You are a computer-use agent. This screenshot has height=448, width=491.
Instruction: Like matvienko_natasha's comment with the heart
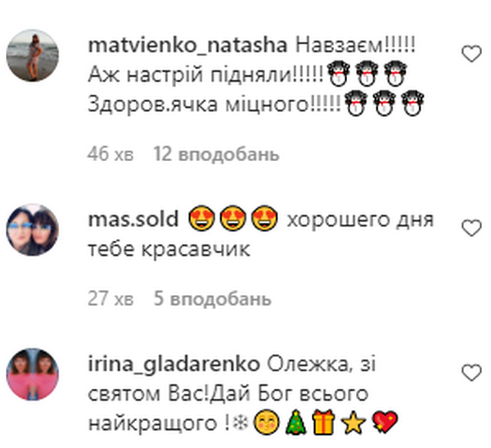coord(471,53)
